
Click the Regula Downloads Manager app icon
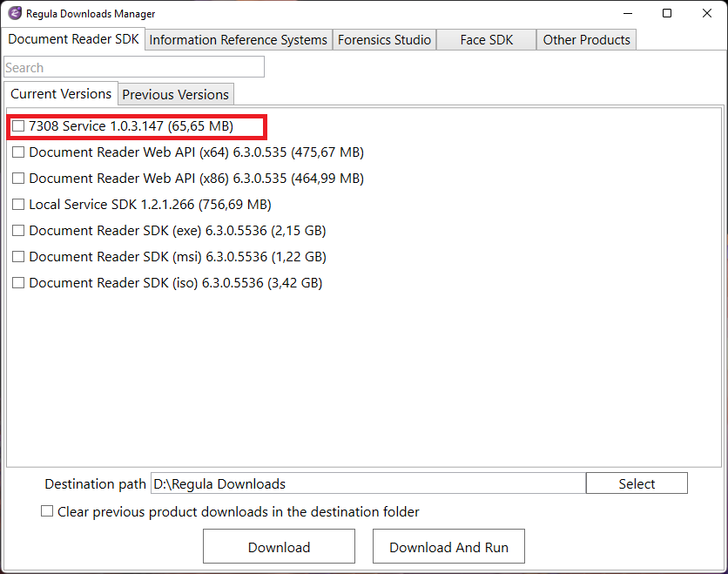15,13
